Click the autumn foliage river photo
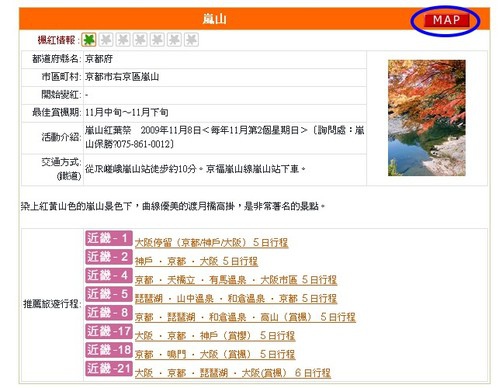The width and height of the screenshot is (499, 388). coord(427,118)
